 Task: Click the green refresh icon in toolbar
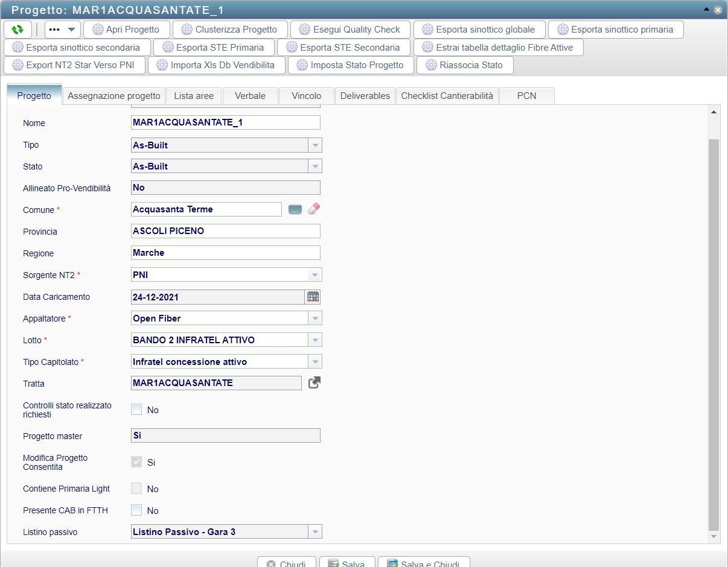(18, 30)
